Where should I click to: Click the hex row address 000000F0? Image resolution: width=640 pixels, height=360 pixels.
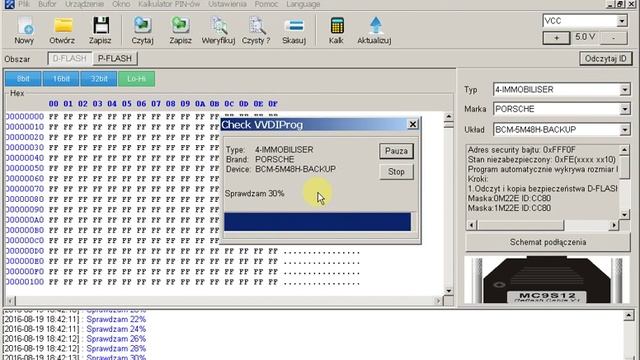25,271
